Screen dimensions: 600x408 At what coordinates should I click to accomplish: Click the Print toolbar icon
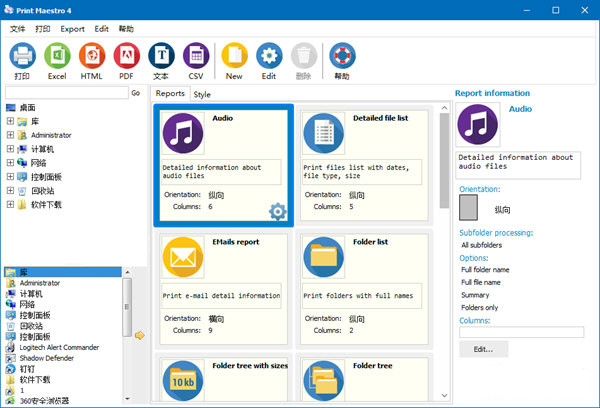(22, 56)
